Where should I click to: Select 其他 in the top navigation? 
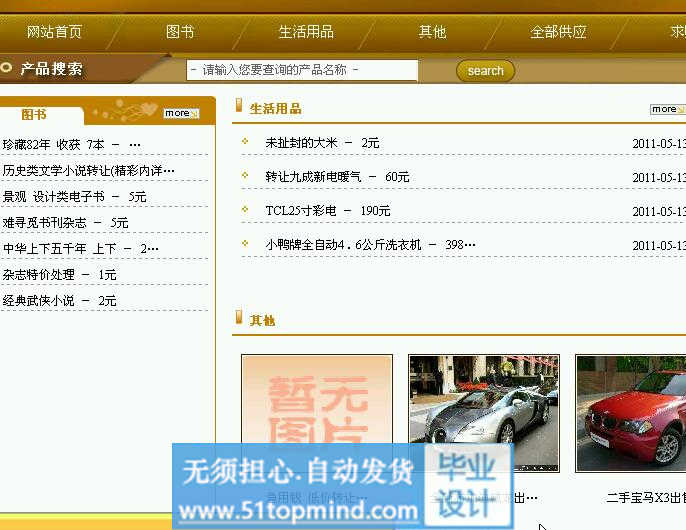point(432,32)
